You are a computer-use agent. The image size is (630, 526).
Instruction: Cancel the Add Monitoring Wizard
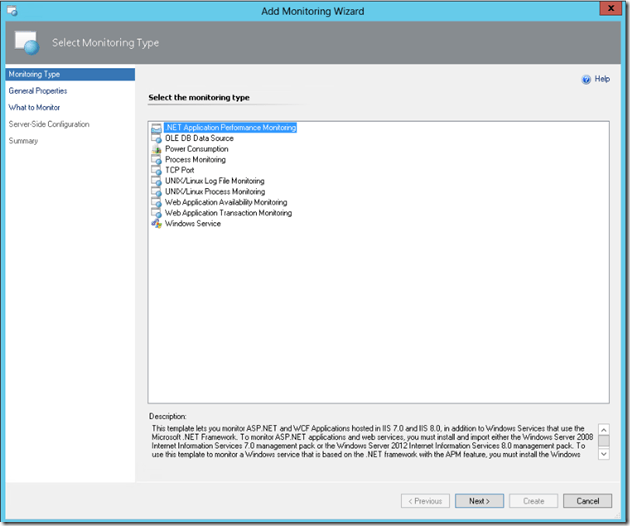(x=587, y=501)
